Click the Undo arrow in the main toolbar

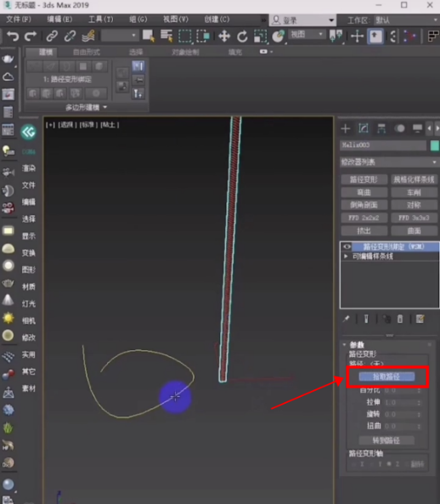[x=13, y=36]
